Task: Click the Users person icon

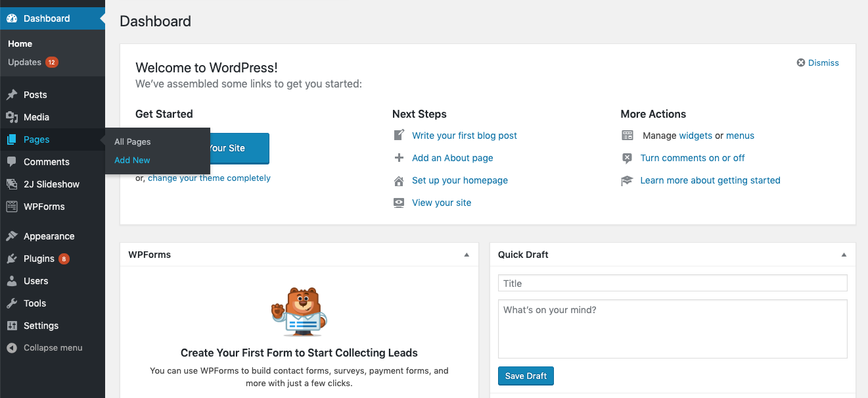Action: tap(12, 281)
